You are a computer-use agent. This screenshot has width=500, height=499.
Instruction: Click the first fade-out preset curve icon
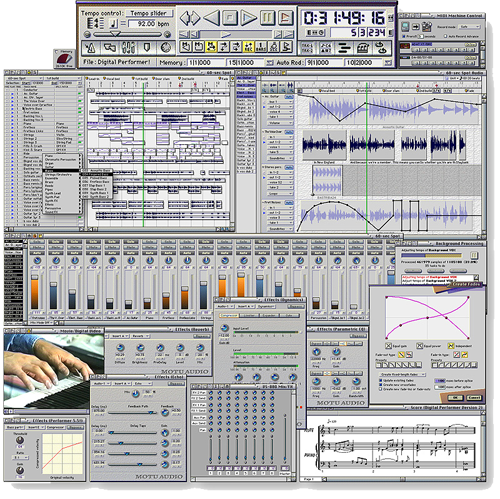click(379, 365)
